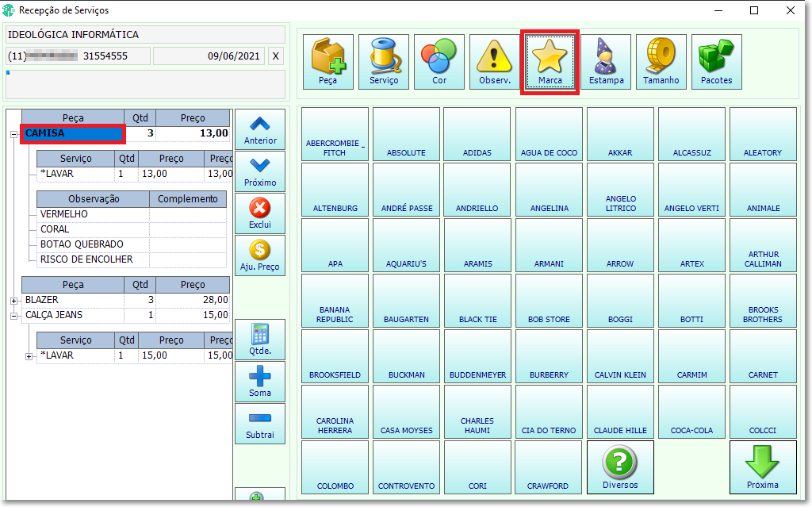Choose the CALVIN KLEIN brand

[x=620, y=356]
